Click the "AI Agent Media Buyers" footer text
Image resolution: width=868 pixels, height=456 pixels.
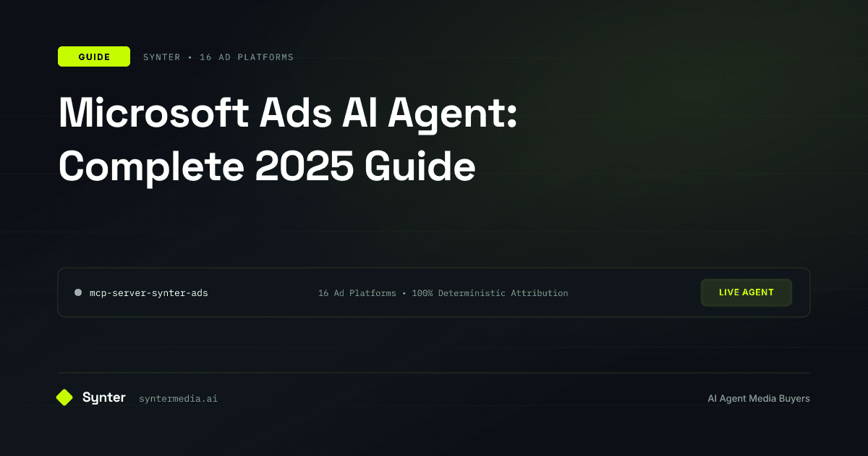pyautogui.click(x=759, y=399)
